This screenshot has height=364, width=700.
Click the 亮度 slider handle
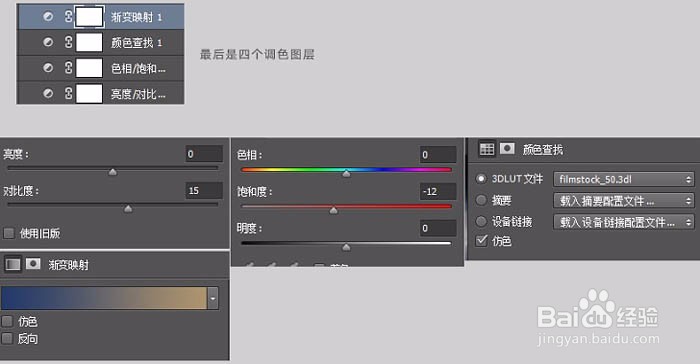(112, 172)
